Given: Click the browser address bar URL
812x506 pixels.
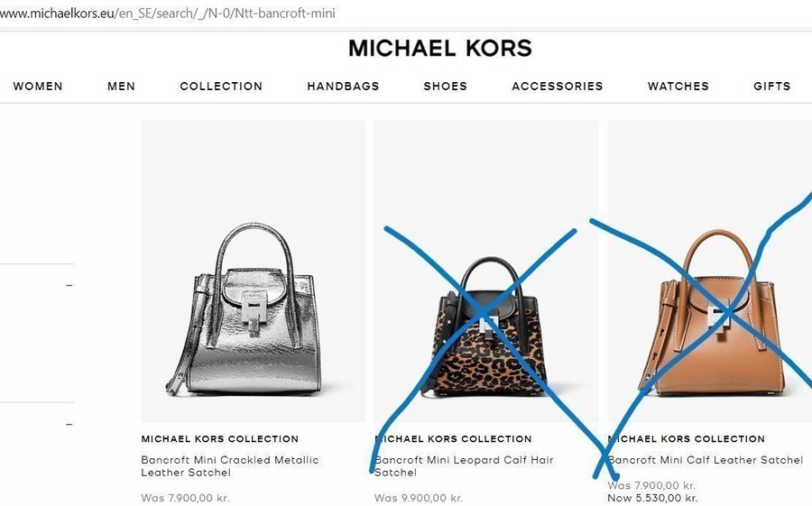Looking at the screenshot, I should [167, 13].
